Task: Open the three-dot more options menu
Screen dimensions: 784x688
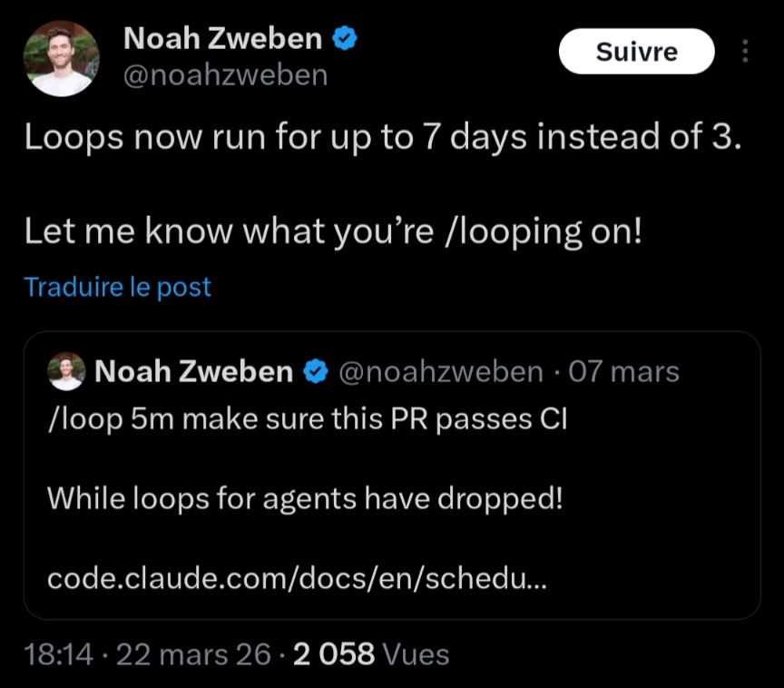Action: pyautogui.click(x=746, y=52)
